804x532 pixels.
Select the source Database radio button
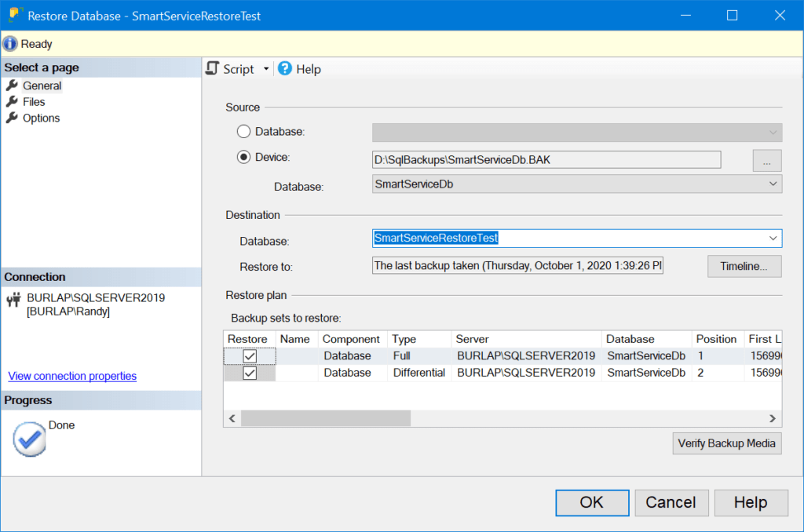click(x=243, y=132)
